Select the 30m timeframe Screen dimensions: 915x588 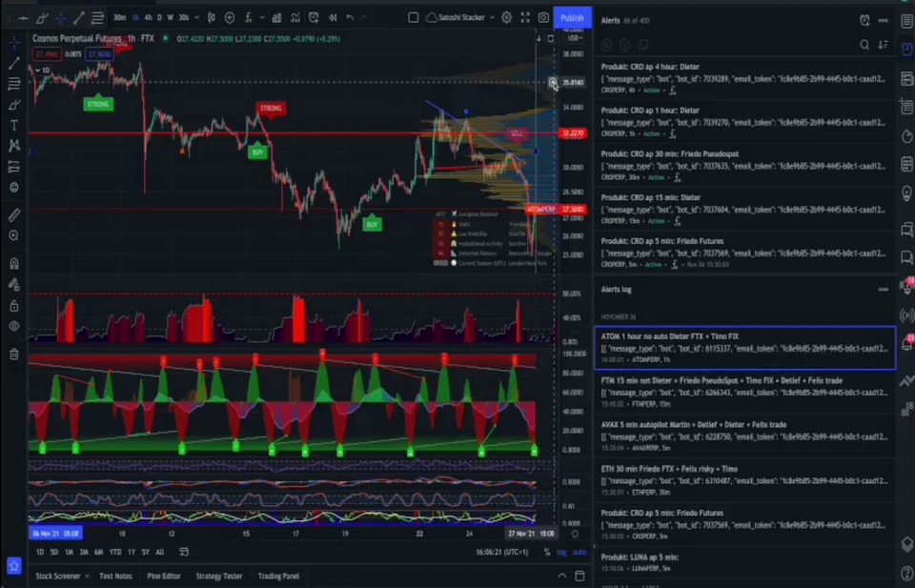(x=120, y=18)
